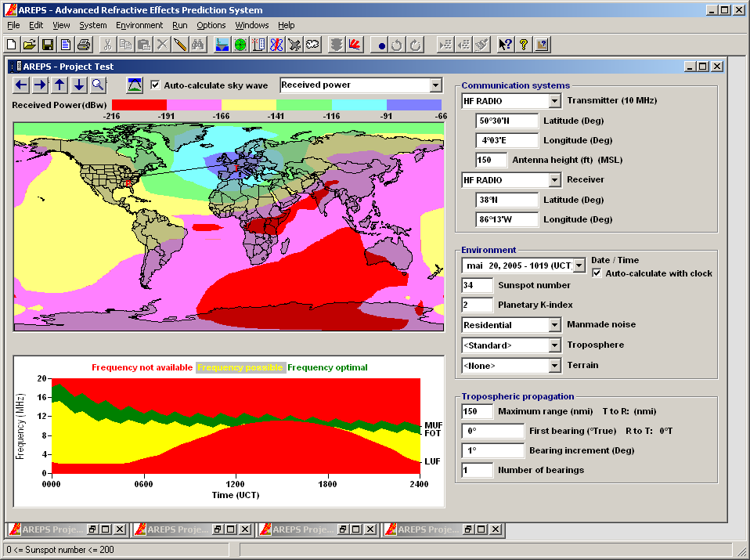Click the clipboard Paste icon

point(144,45)
